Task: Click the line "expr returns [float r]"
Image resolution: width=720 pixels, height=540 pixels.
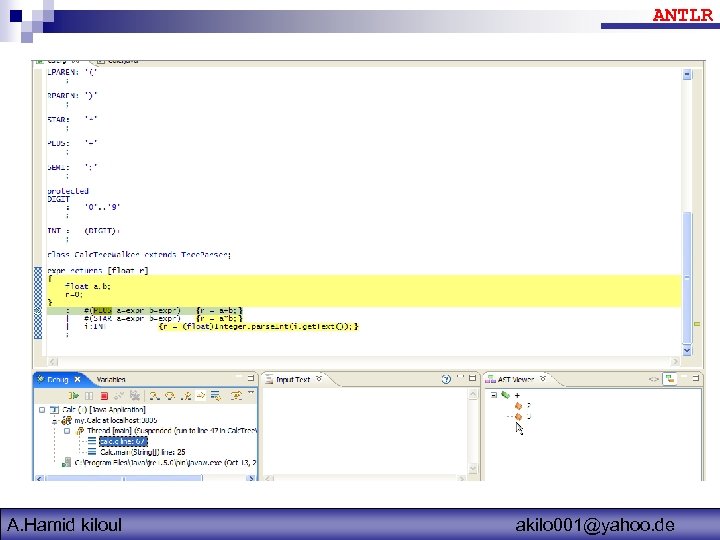Action: pyautogui.click(x=98, y=270)
